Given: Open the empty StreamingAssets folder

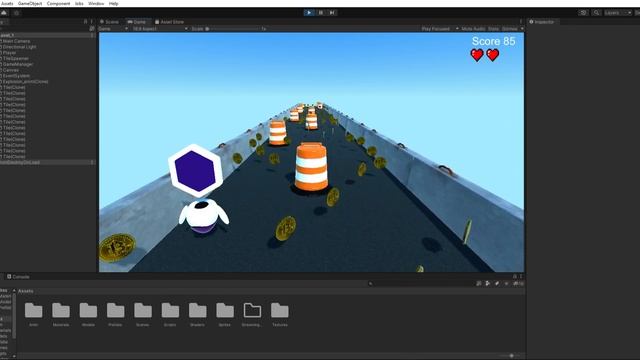Looking at the screenshot, I should 252,314.
